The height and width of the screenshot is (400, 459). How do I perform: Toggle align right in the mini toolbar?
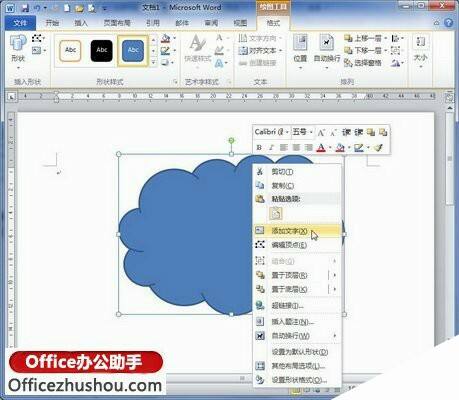309,147
